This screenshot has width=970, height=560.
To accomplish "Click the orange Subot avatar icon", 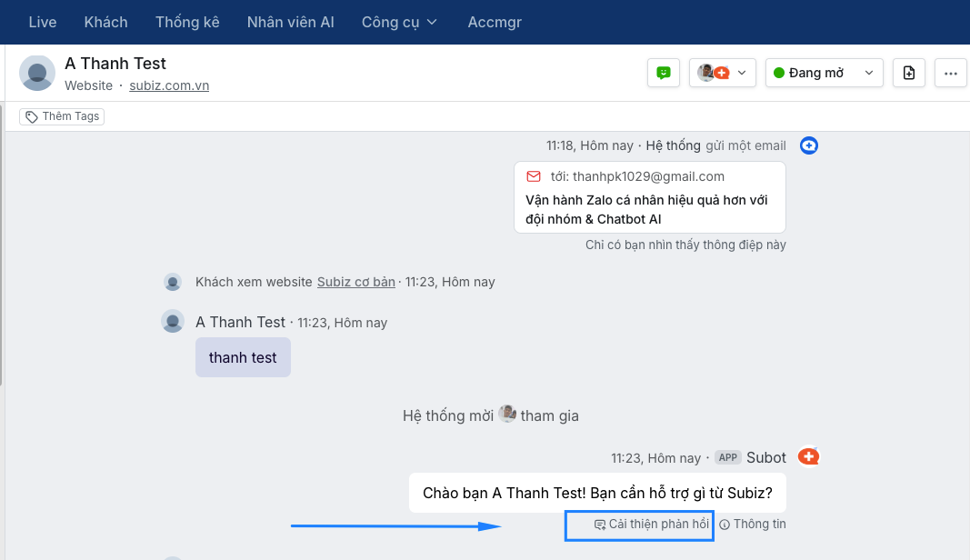I will (x=808, y=456).
